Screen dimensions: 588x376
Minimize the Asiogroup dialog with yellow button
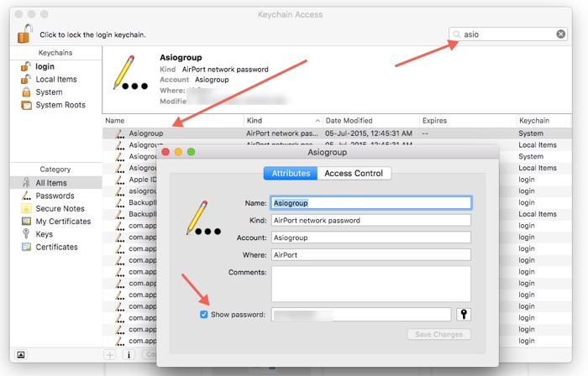(x=178, y=152)
